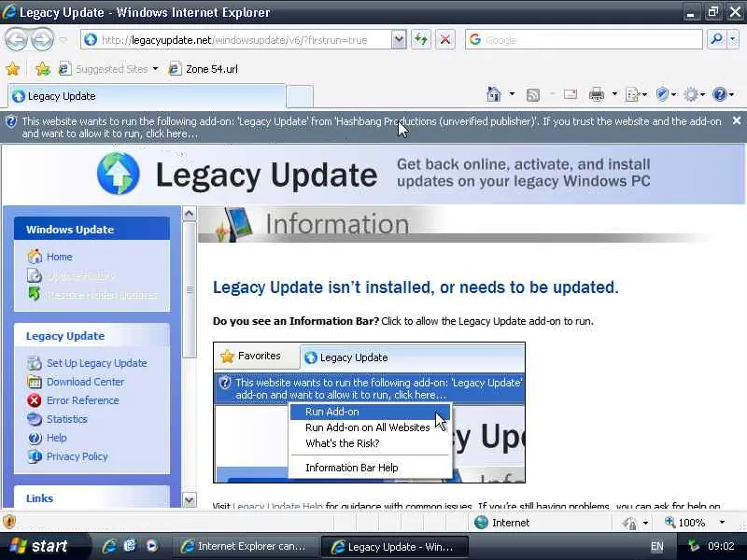Stop loading with the red X icon
The image size is (747, 560).
(x=445, y=40)
